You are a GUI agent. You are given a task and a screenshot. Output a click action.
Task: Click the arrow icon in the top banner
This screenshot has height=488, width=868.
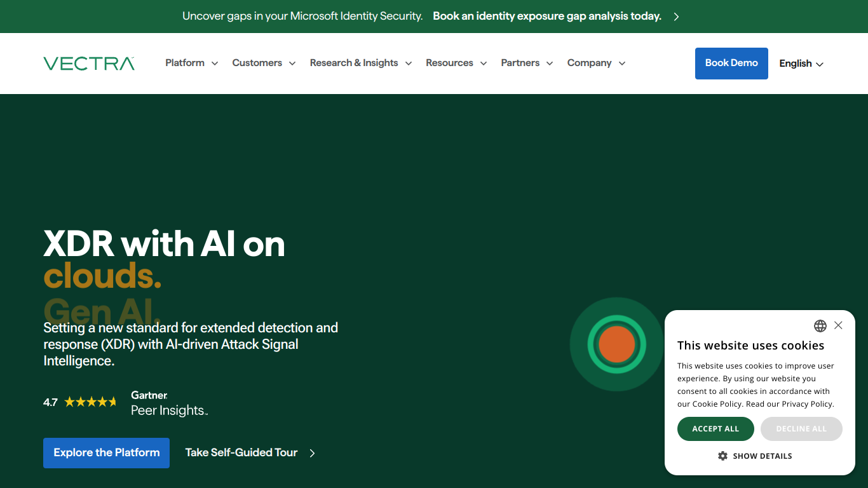tap(676, 17)
